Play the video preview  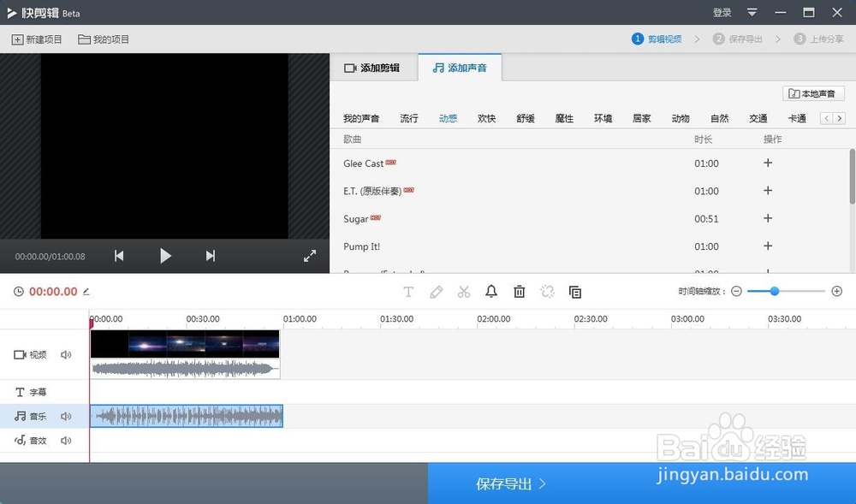(x=165, y=256)
